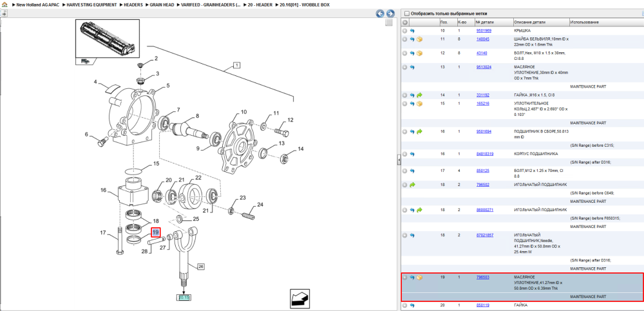Click 'КОРПУС ПОДШИПНИКА' description text
The width and height of the screenshot is (644, 311).
coord(536,154)
